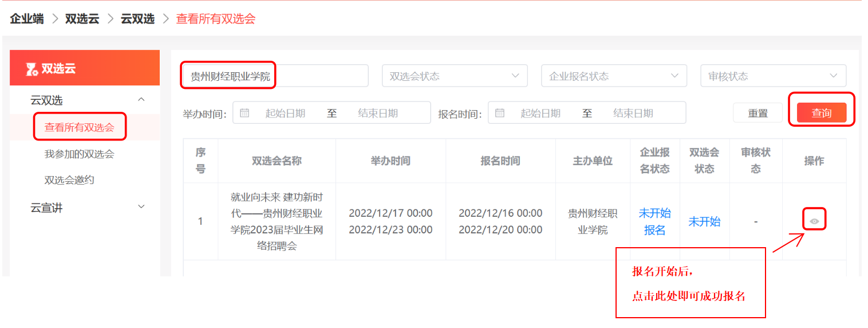Click 双选云 breadcrumb link
868x328 pixels.
[x=82, y=18]
